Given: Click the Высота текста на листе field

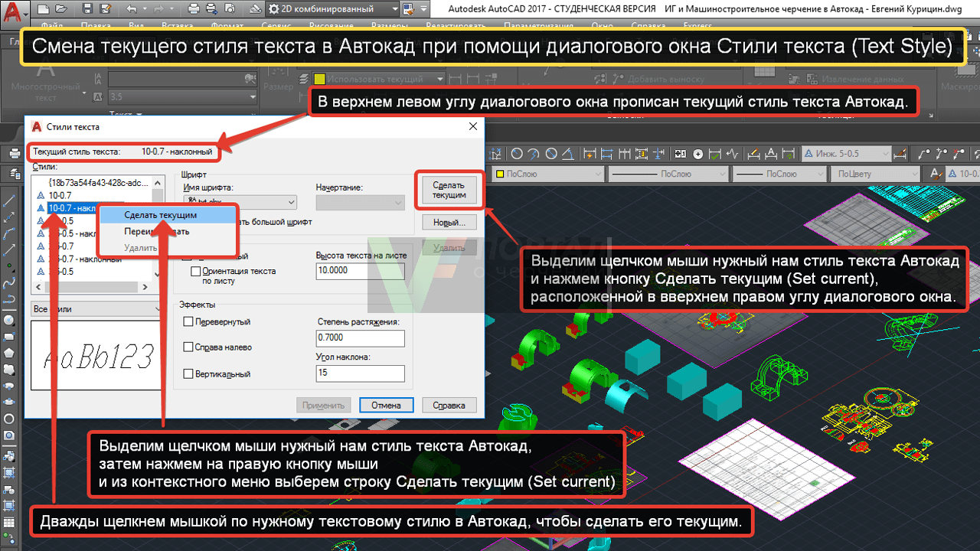Looking at the screenshot, I should point(360,270).
